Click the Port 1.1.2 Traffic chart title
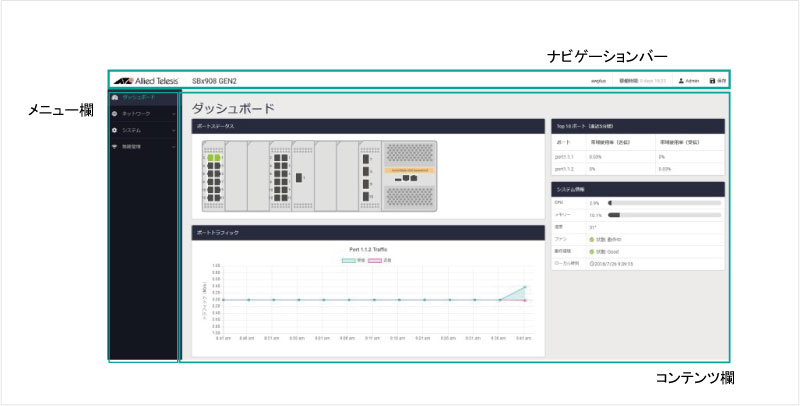 [366, 249]
